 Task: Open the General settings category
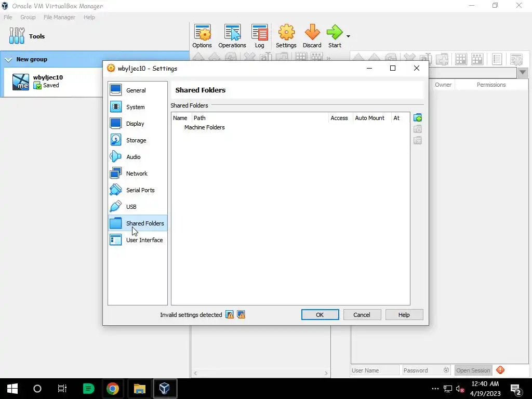click(x=137, y=90)
